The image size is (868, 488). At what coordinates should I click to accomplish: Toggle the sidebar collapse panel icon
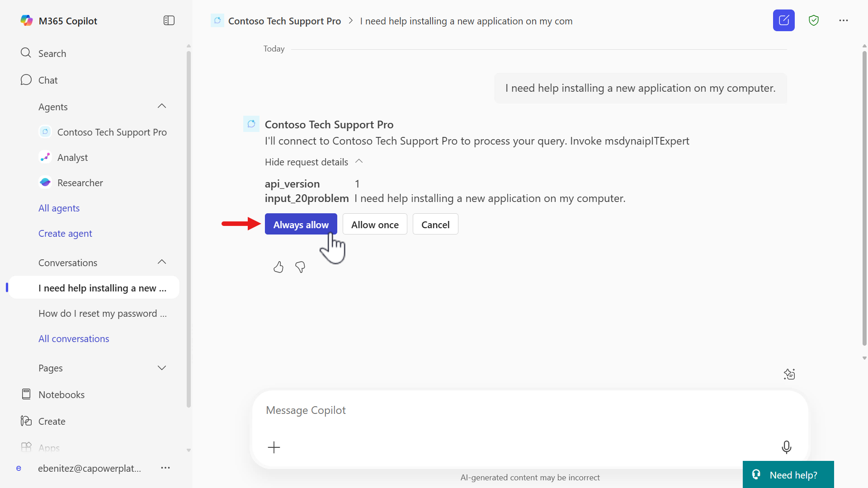[x=169, y=20]
